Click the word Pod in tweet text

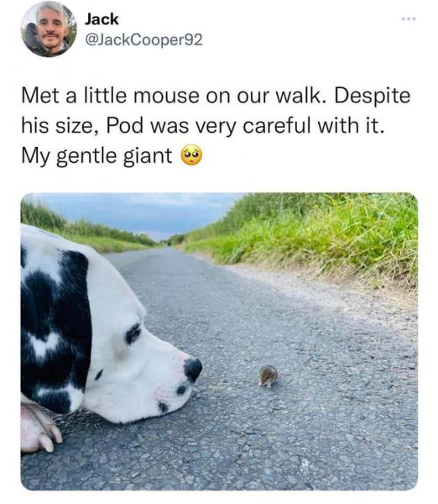click(x=124, y=125)
